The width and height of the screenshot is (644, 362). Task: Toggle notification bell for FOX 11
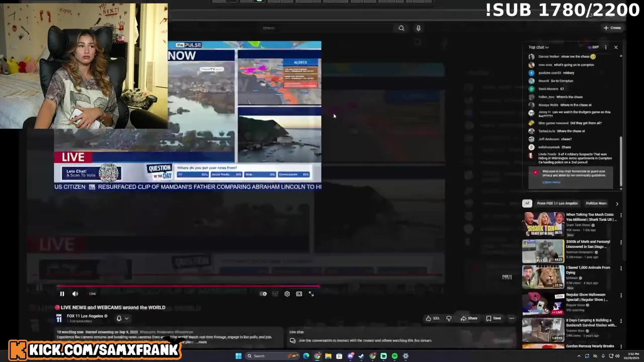click(119, 318)
